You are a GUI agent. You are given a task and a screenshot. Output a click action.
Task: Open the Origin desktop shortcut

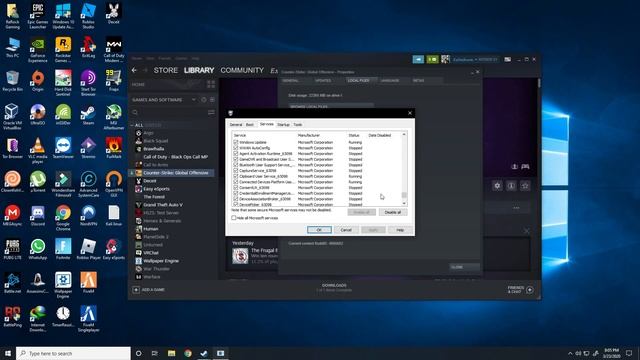click(x=38, y=81)
